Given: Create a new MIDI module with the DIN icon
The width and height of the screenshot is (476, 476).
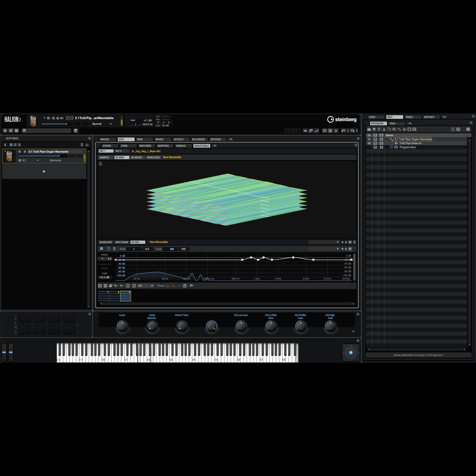Looking at the screenshot, I should [x=409, y=129].
